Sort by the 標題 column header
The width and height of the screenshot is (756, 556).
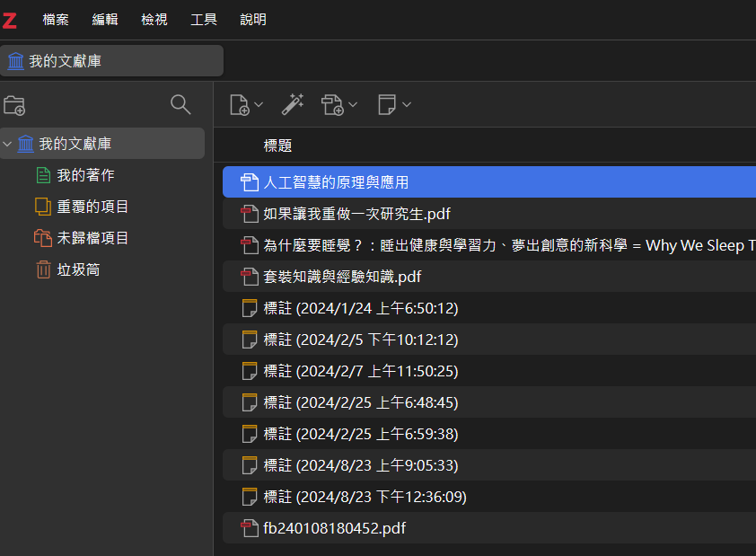point(277,146)
